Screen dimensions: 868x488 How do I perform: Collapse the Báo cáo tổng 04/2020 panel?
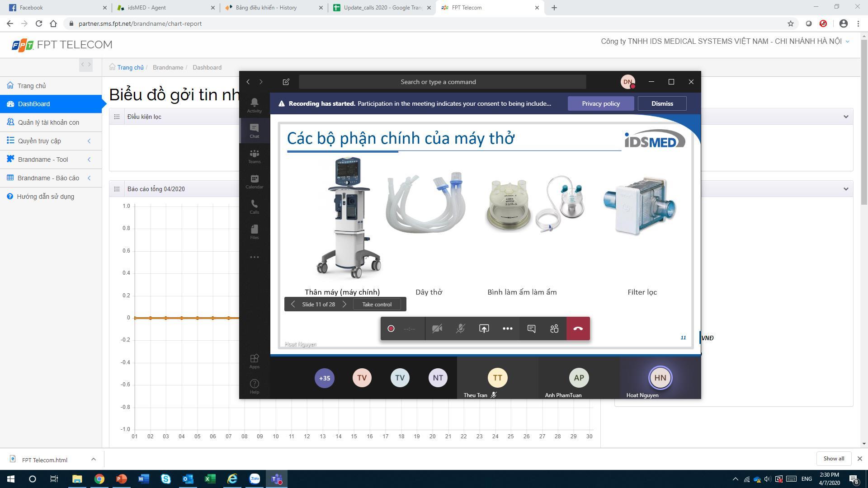[x=845, y=189]
